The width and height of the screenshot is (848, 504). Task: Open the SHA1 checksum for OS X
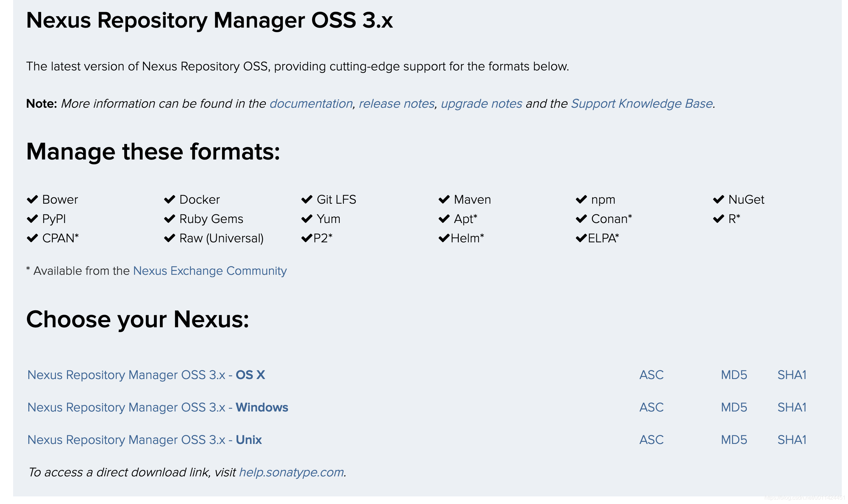pyautogui.click(x=792, y=375)
